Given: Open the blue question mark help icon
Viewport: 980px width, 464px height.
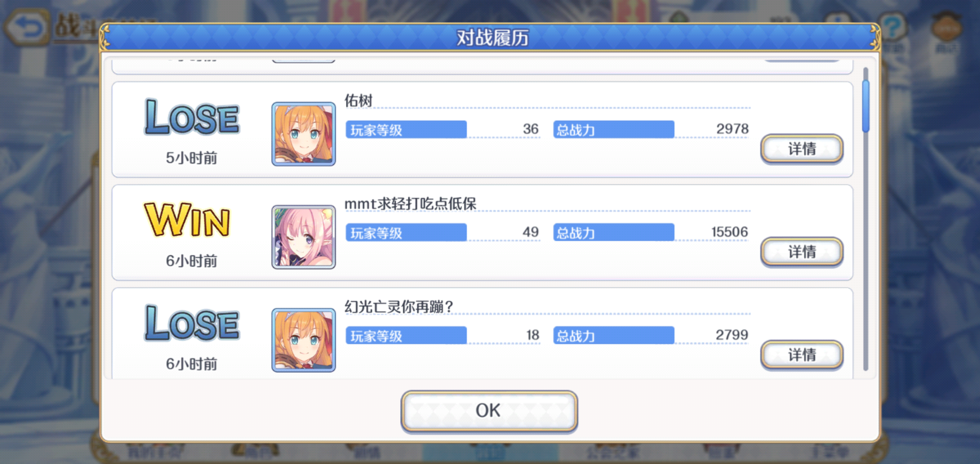Looking at the screenshot, I should [893, 27].
